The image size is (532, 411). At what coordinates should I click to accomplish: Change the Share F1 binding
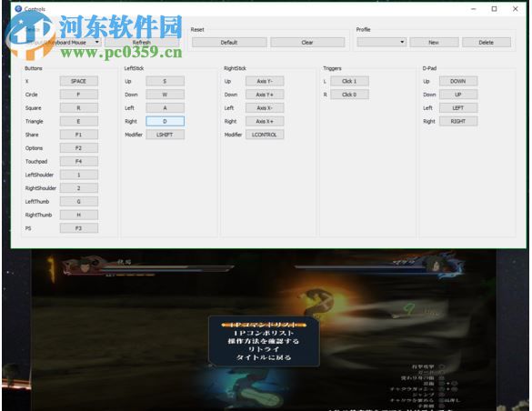click(79, 135)
